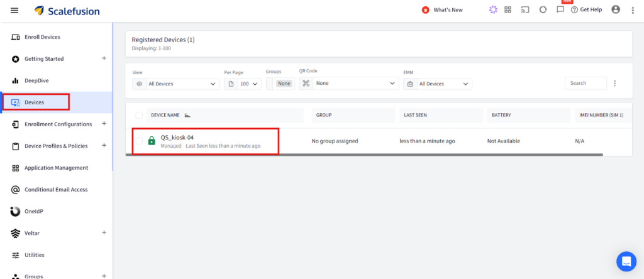This screenshot has height=279, width=644.
Task: Sort by Device Name sort icon
Action: tap(187, 115)
